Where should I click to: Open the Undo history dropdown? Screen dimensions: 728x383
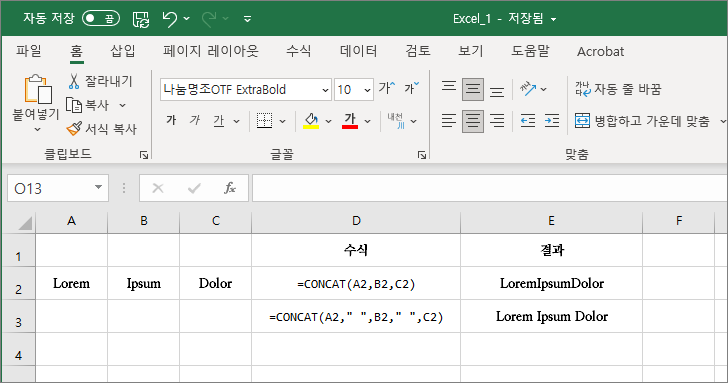(187, 19)
